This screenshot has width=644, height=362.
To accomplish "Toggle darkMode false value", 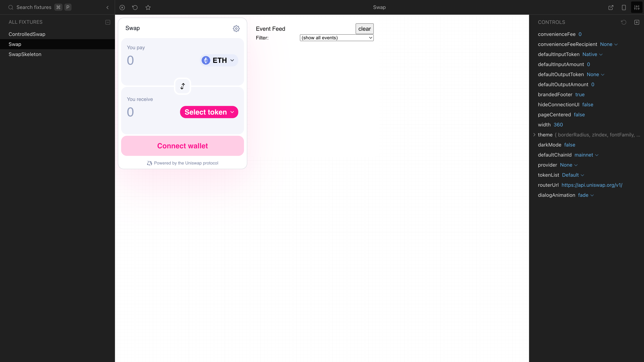I will tap(569, 145).
